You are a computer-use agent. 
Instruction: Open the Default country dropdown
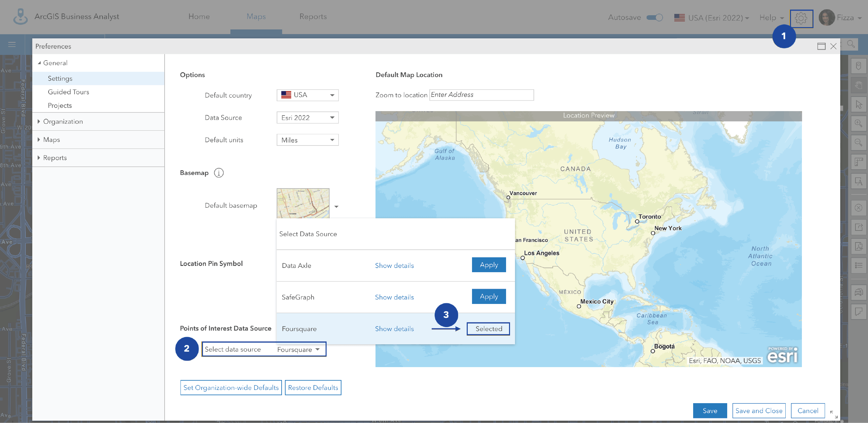(307, 95)
